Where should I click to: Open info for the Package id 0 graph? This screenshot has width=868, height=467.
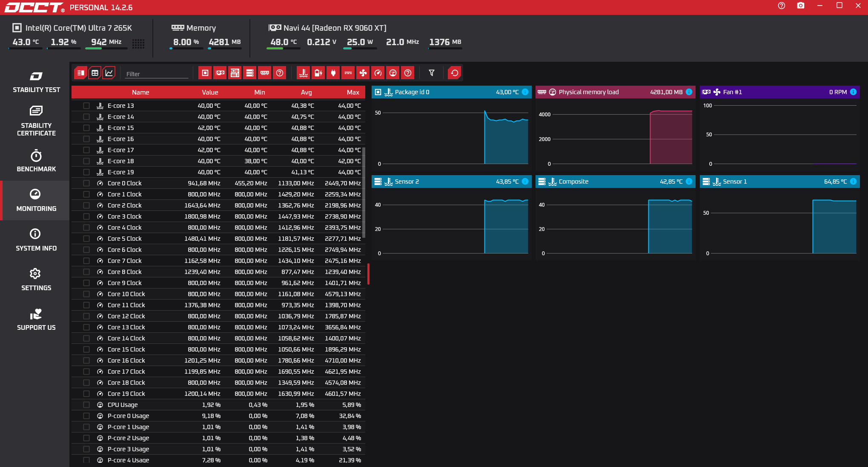click(x=525, y=92)
